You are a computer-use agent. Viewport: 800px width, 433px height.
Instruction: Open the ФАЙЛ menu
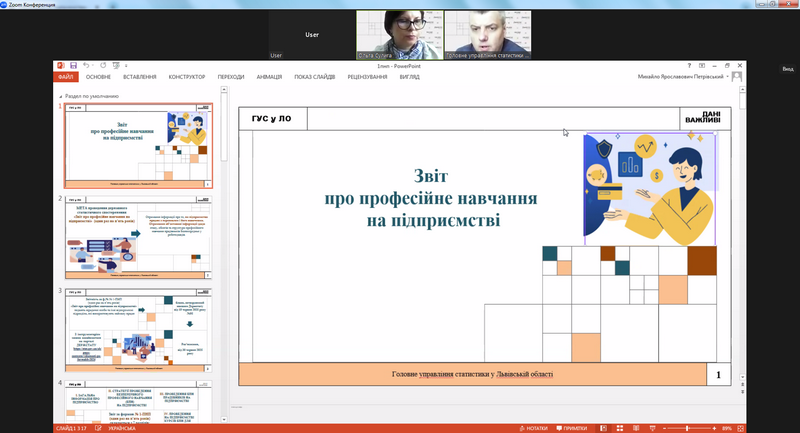coord(66,76)
